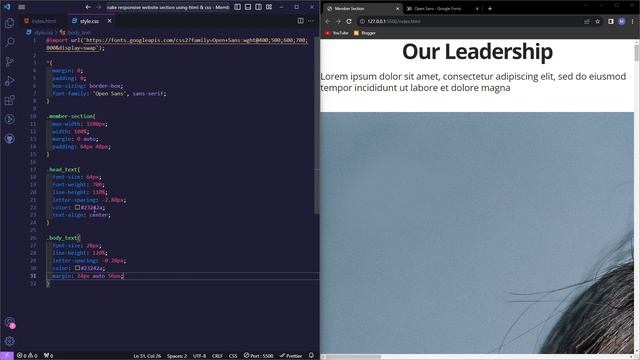This screenshot has width=640, height=360.
Task: Open the Search view in VS Code sidebar
Action: coord(10,42)
